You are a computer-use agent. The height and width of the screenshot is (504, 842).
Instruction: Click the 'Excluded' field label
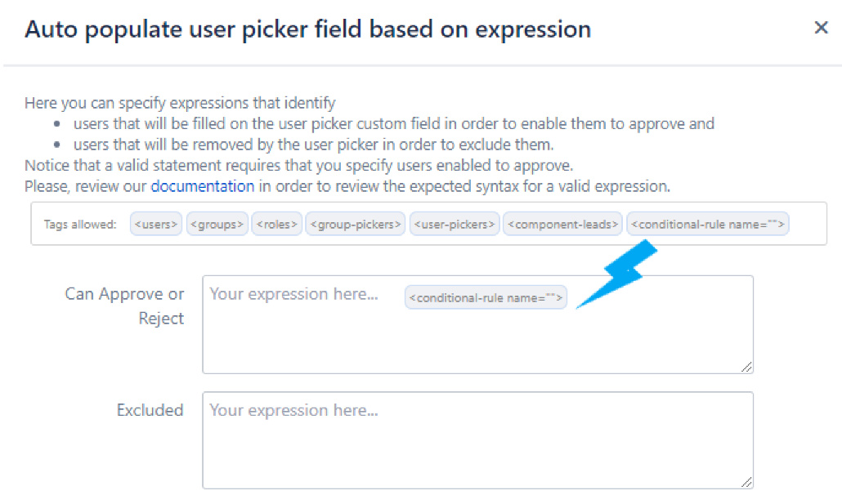[150, 410]
